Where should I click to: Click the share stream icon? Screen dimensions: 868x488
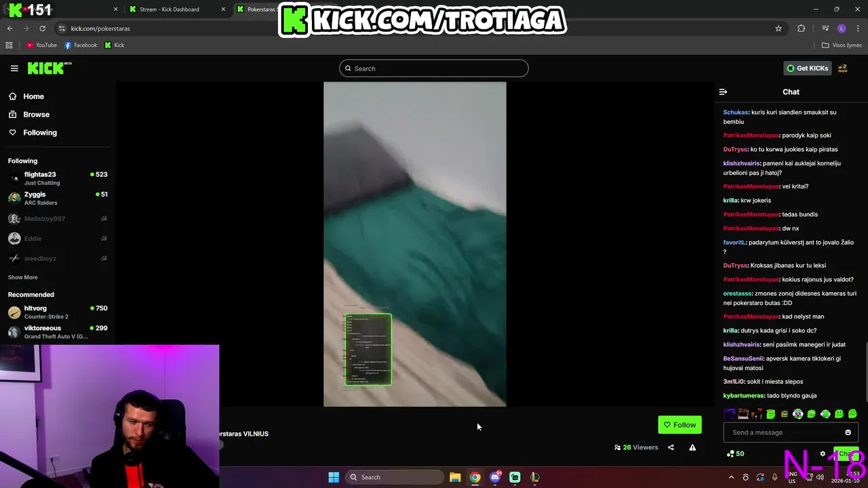coord(671,447)
